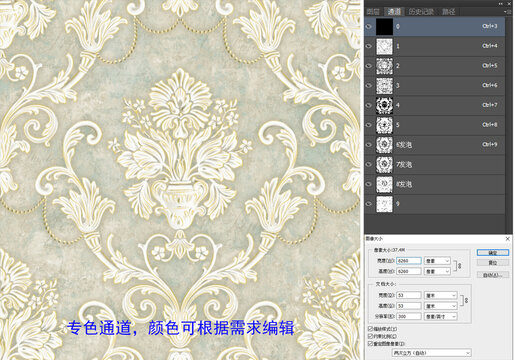Click the 自动 (Auto) button

click(493, 275)
